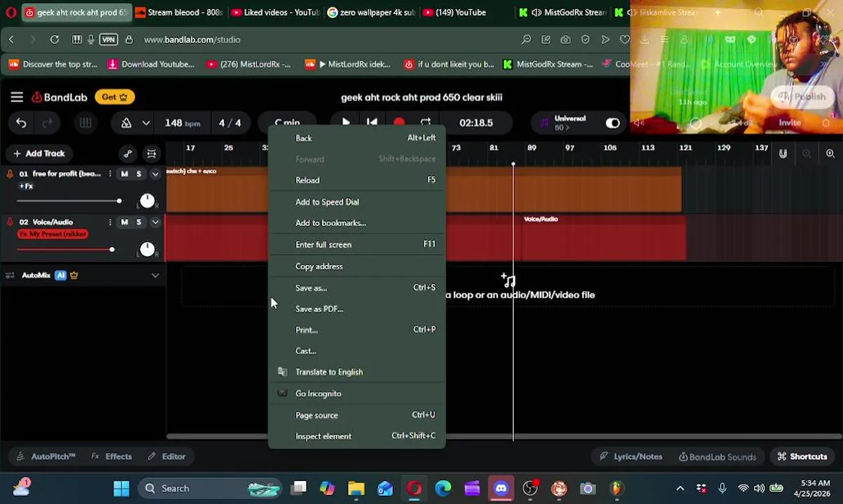Viewport: 843px width, 504px height.
Task: Mute the Voice/Audio track
Action: (x=125, y=222)
